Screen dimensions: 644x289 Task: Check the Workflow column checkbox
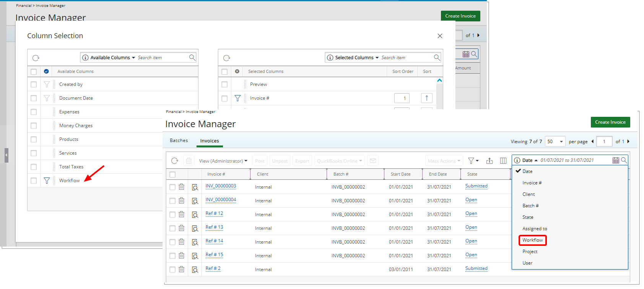34,181
